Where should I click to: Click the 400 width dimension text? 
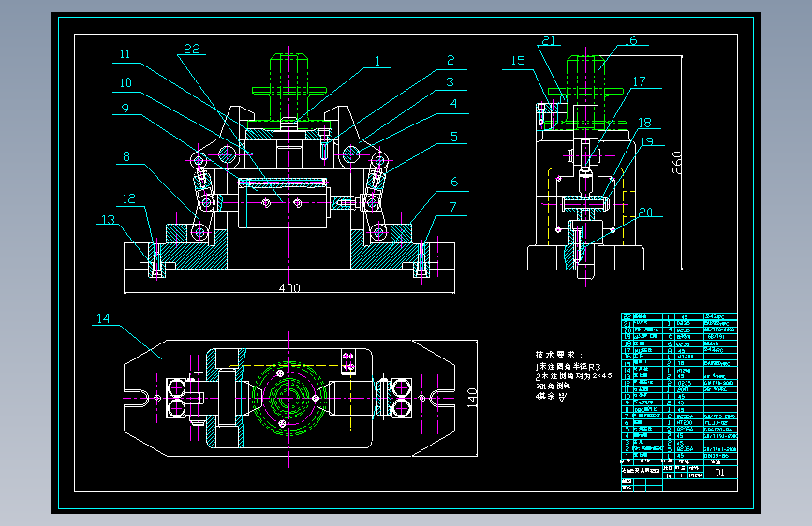(289, 288)
